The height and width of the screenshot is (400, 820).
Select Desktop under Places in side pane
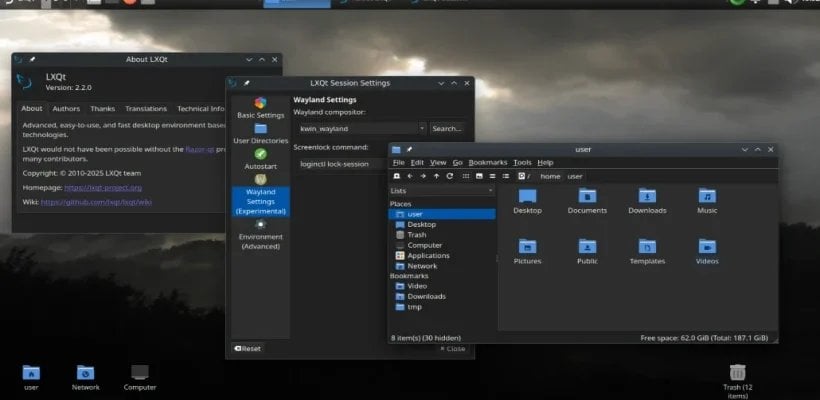[x=442, y=224]
